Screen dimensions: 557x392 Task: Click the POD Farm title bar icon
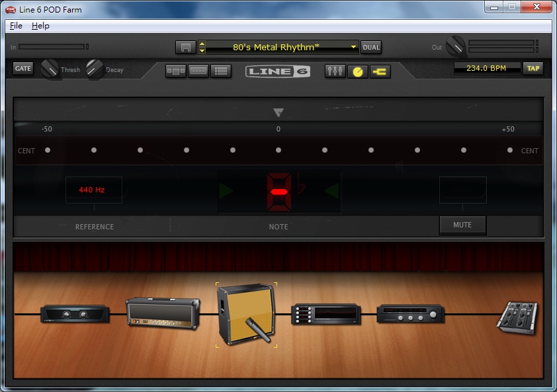click(11, 10)
